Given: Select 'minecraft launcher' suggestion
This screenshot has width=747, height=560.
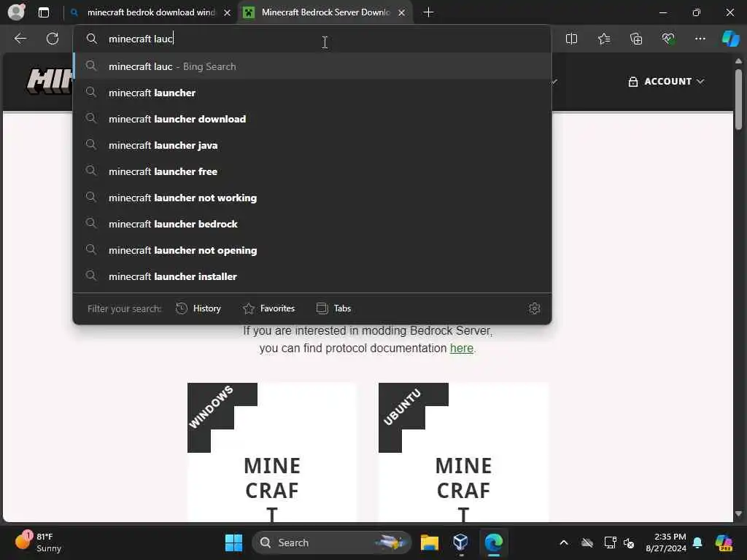Looking at the screenshot, I should [x=312, y=93].
